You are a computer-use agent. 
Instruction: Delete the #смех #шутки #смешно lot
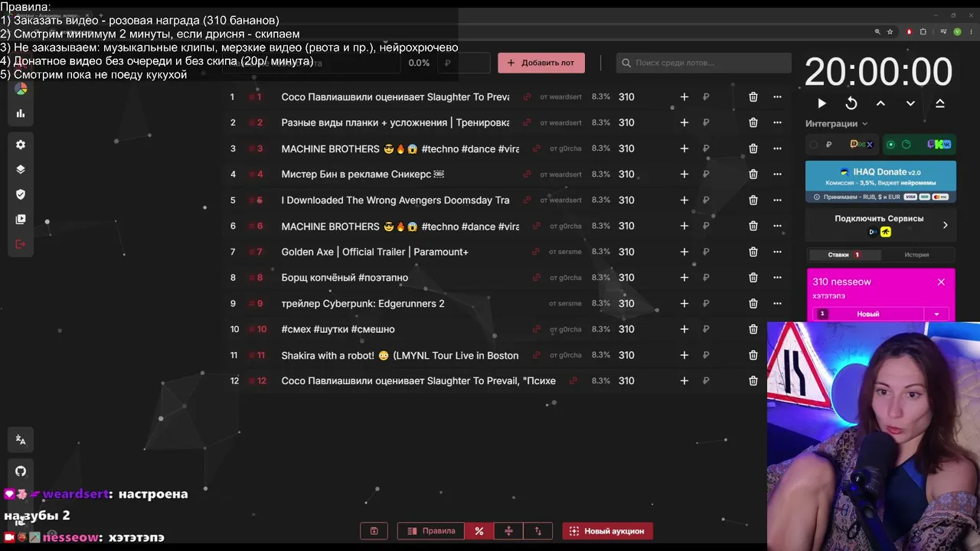tap(753, 329)
